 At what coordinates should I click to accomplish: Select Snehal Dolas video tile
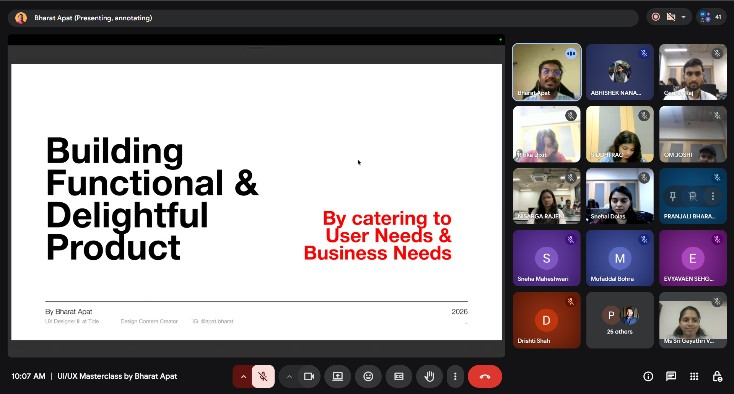point(620,197)
